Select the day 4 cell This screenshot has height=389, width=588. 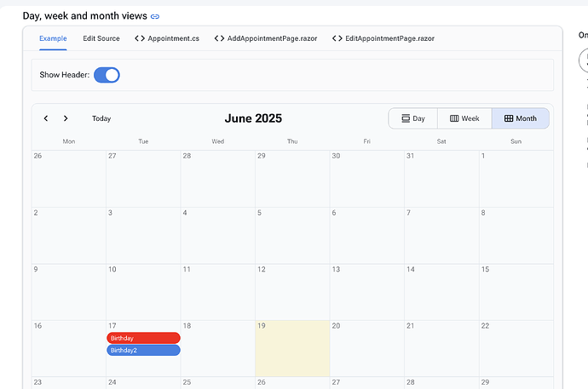point(218,236)
